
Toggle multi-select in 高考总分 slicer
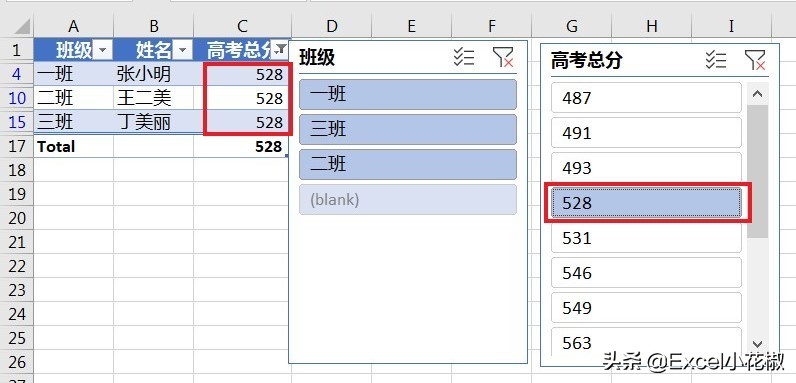click(716, 60)
